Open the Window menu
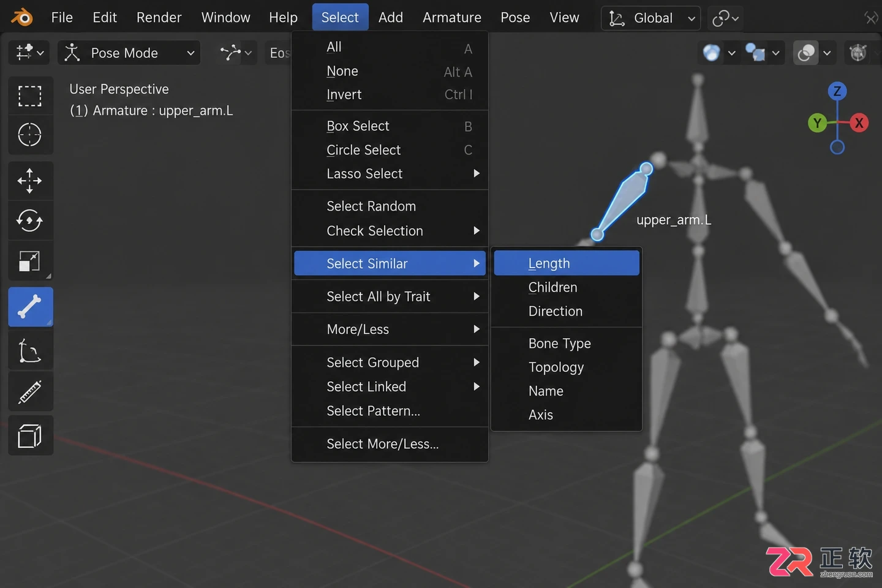This screenshot has height=588, width=882. (226, 17)
